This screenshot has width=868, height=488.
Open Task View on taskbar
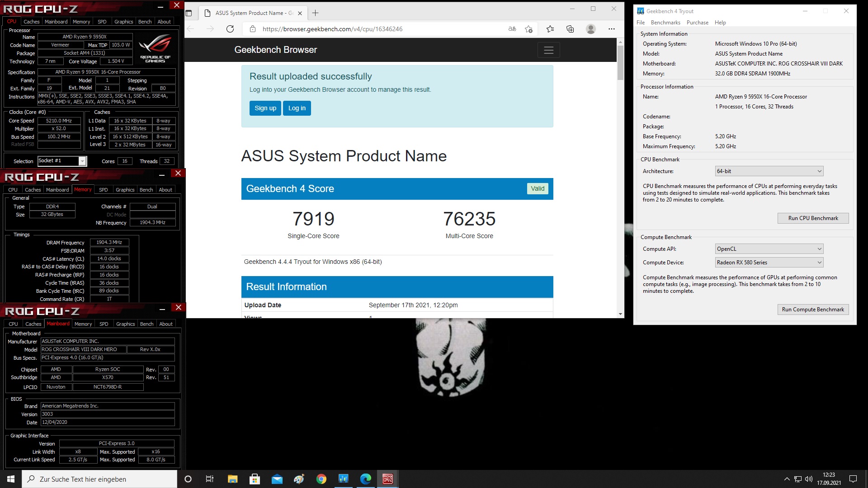(x=209, y=479)
